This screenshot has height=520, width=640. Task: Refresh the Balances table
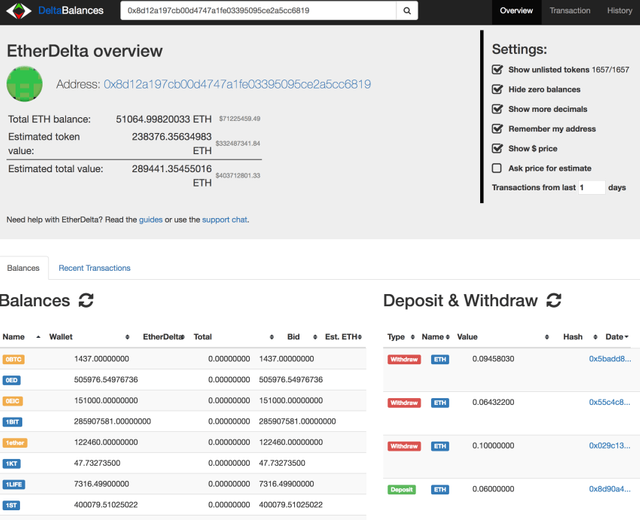tap(86, 300)
